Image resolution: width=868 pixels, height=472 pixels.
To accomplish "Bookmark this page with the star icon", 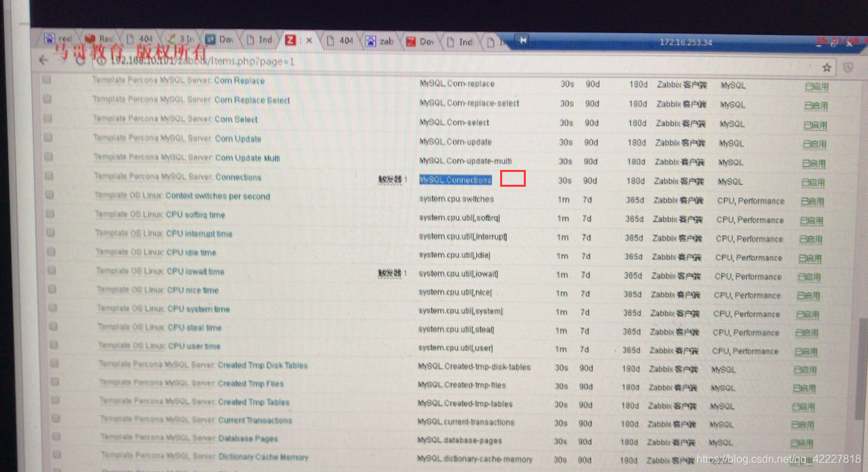I will tap(826, 67).
